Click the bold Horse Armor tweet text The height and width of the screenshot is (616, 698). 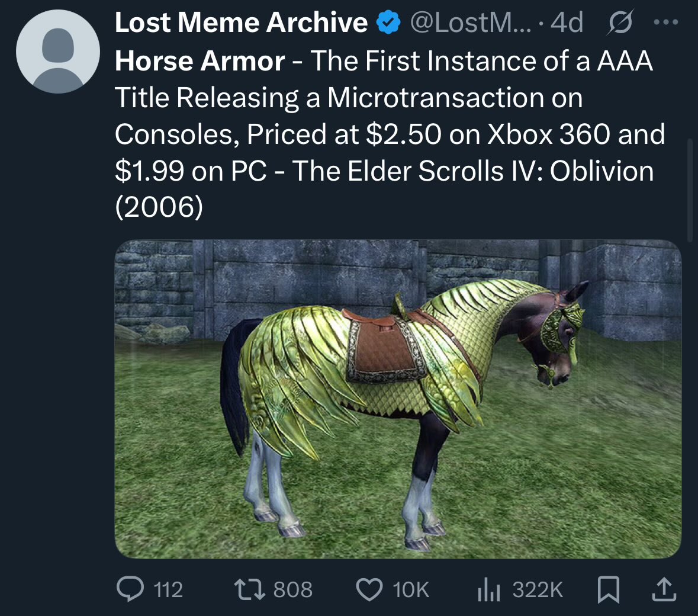(200, 60)
